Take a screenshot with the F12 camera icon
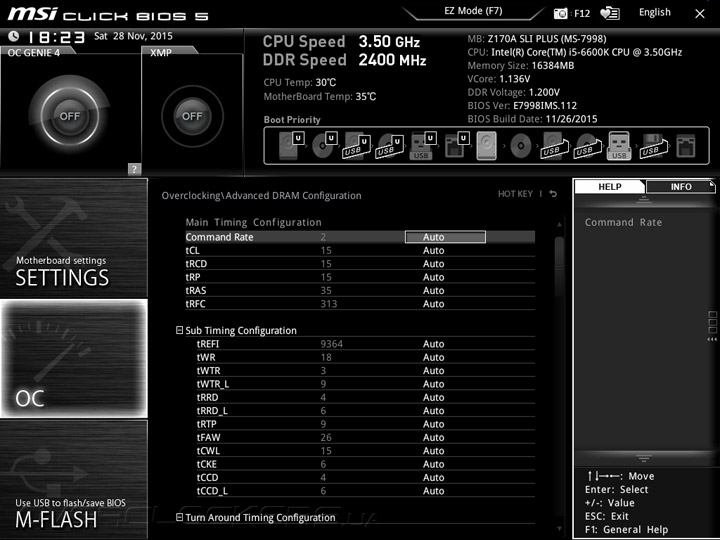This screenshot has height=540, width=720. (x=561, y=13)
